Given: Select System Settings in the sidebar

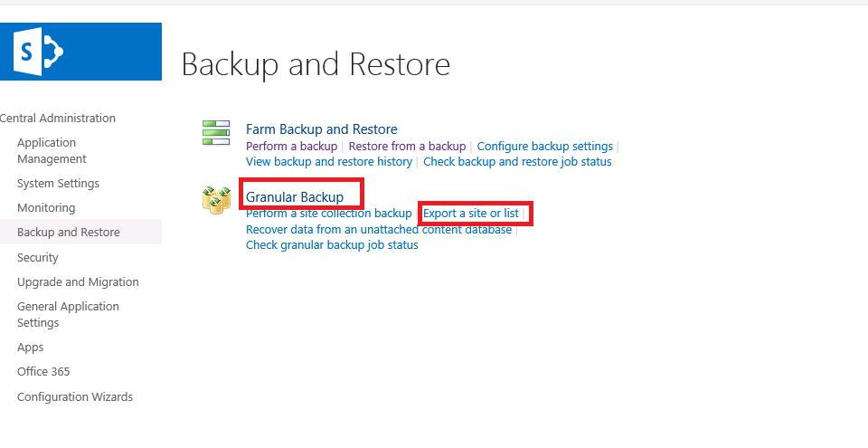Looking at the screenshot, I should [58, 183].
